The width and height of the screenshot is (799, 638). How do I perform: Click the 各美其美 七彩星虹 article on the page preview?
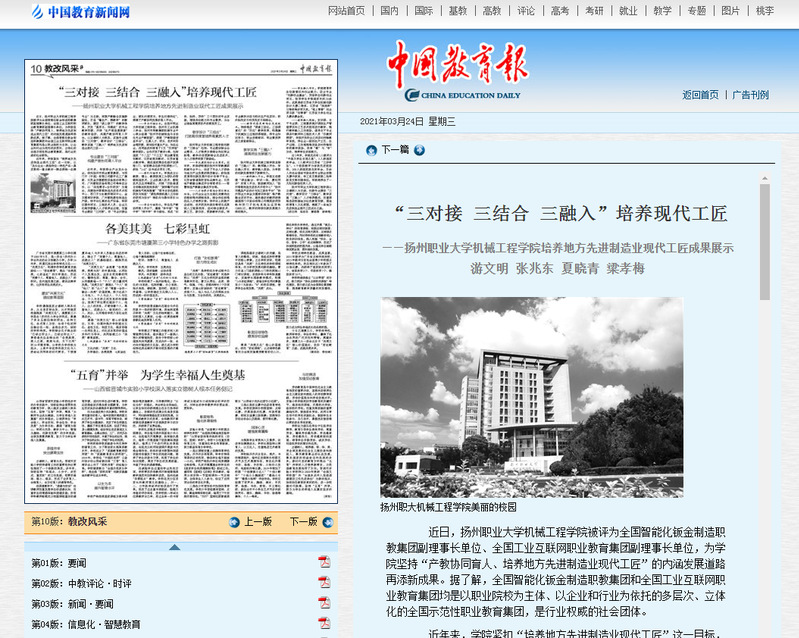[181, 230]
